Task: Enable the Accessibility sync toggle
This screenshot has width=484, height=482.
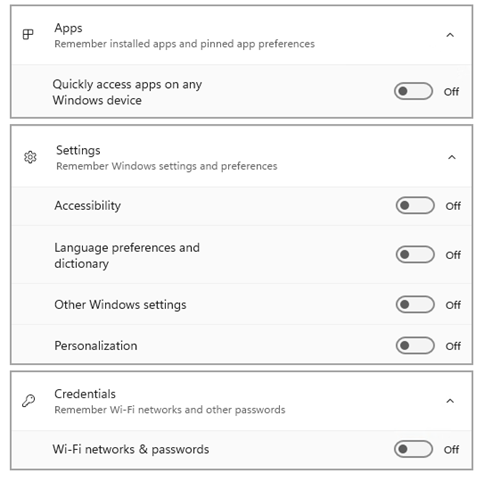Action: pyautogui.click(x=415, y=205)
